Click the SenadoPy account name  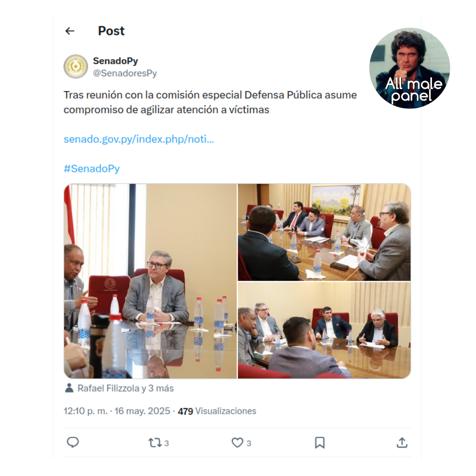click(x=115, y=61)
